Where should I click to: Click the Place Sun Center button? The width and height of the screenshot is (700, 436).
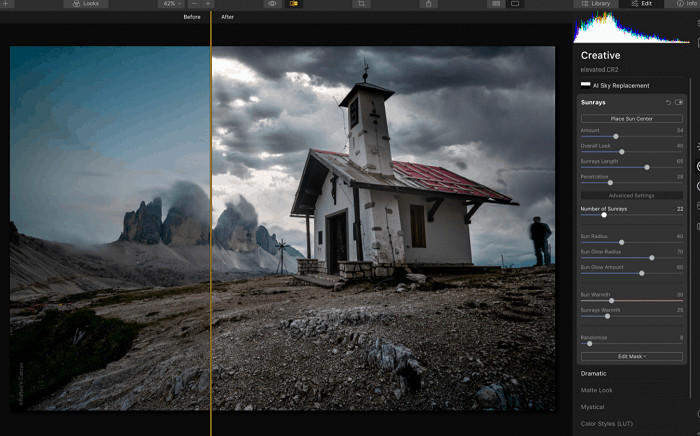(632, 119)
